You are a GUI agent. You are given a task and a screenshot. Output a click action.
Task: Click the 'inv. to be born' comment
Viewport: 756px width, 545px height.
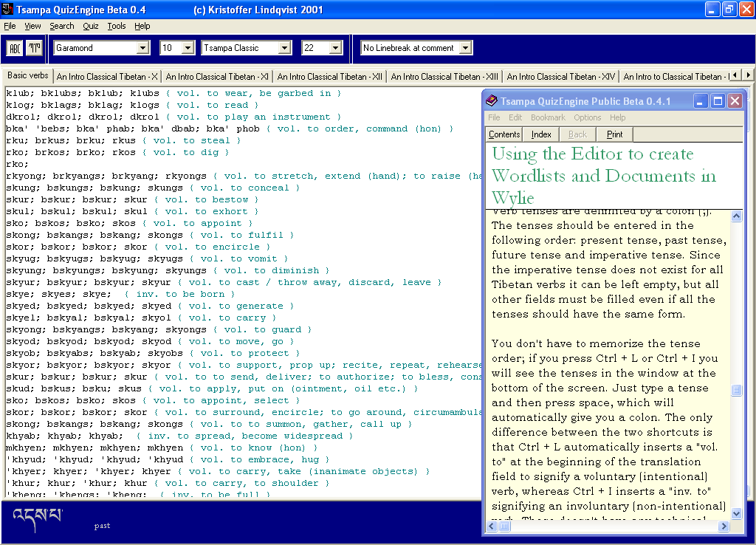pyautogui.click(x=180, y=294)
